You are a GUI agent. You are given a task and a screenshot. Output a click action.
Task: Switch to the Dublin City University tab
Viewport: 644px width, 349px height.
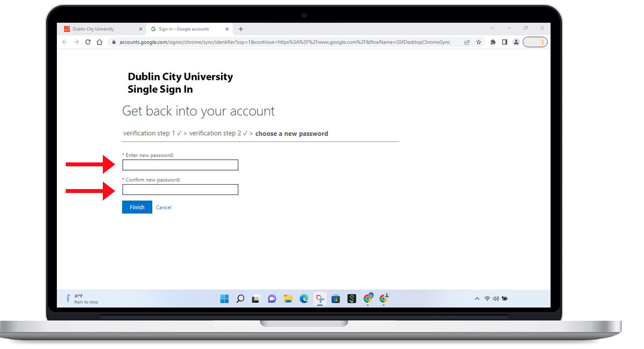pos(103,29)
